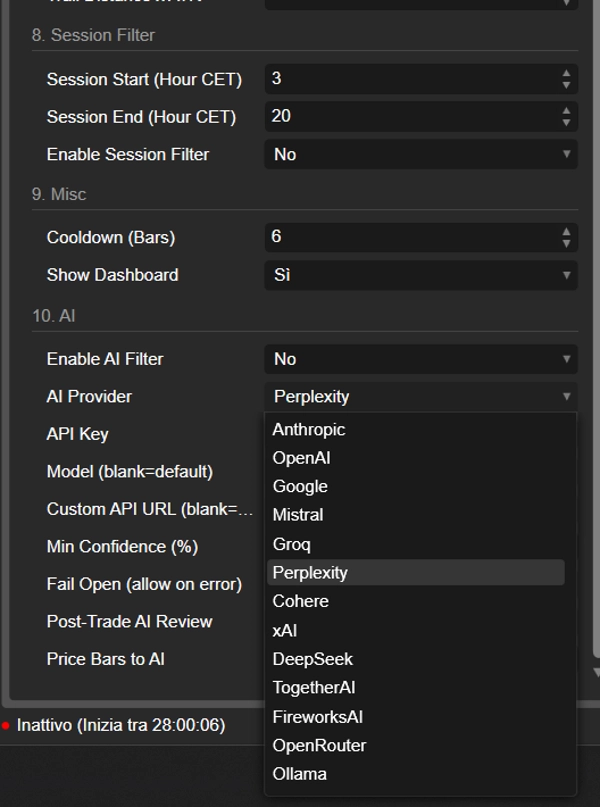Click the 10. AI section header

click(54, 316)
